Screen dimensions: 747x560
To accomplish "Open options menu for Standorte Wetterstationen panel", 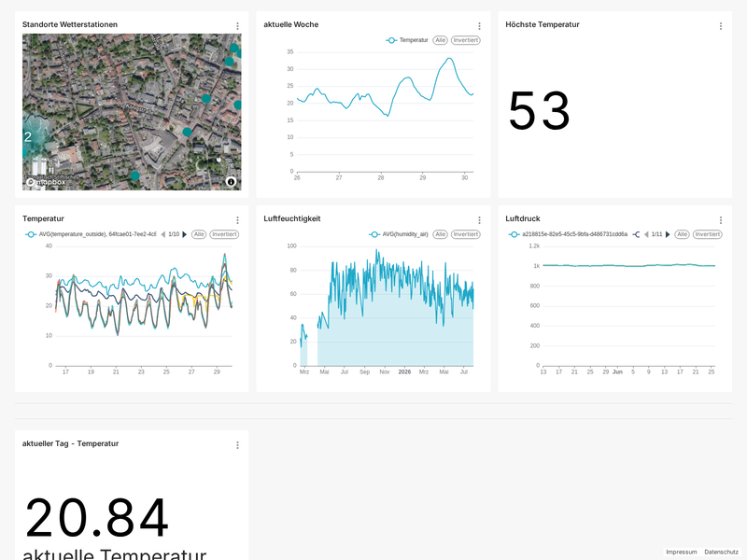I will tap(238, 26).
